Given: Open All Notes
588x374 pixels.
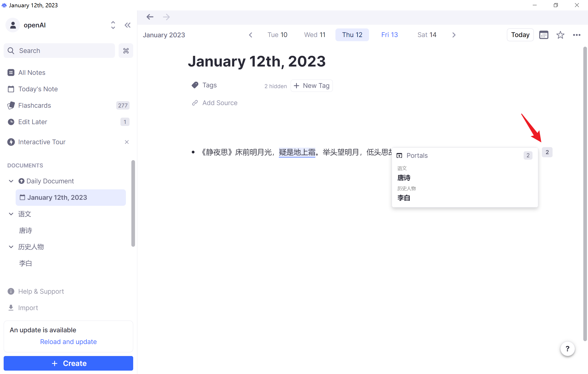Looking at the screenshot, I should click(31, 72).
